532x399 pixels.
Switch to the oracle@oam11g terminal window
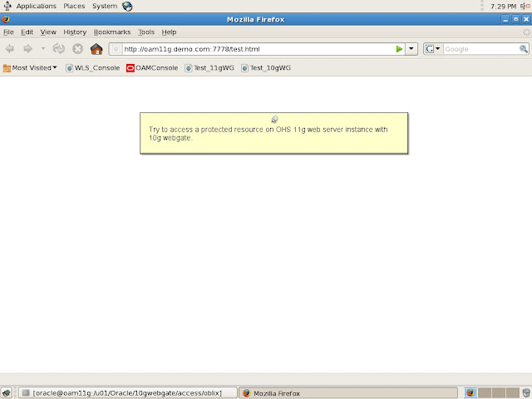127,393
